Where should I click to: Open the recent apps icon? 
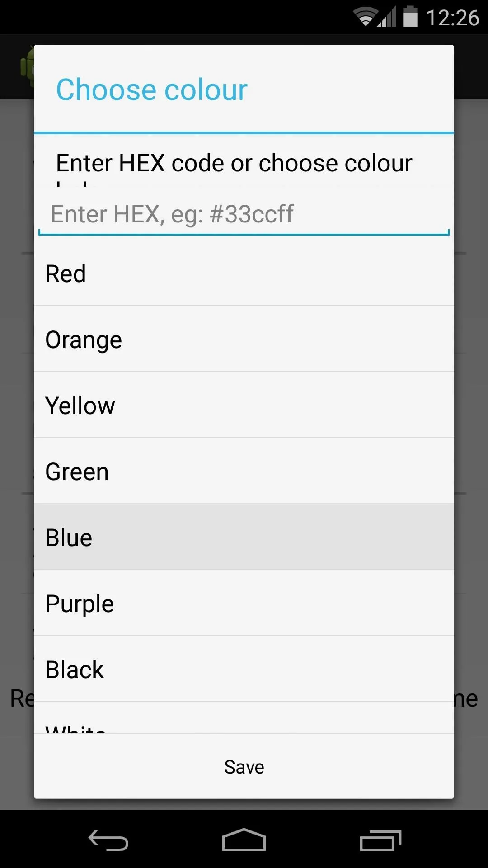click(x=380, y=840)
